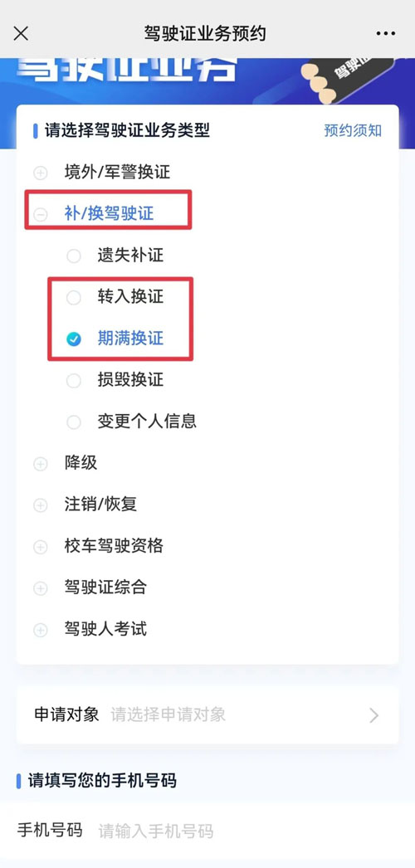Click the 请选择申请对象 placeholder field
The height and width of the screenshot is (868, 415).
(168, 714)
